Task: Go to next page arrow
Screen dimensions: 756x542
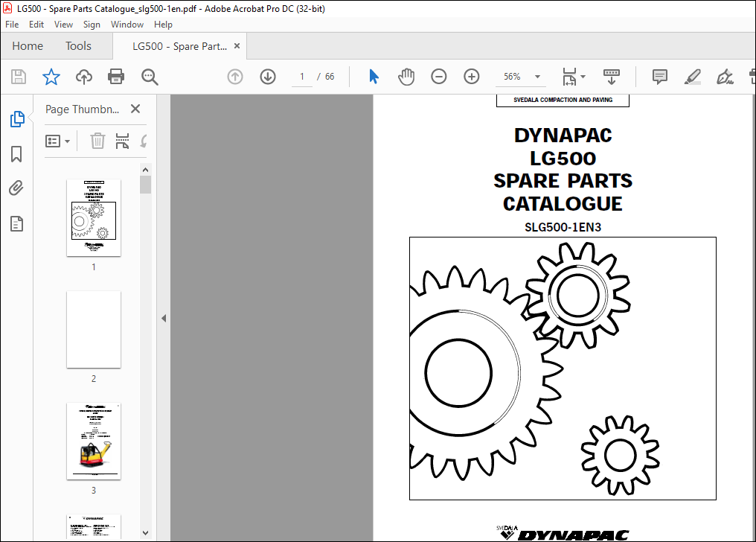Action: coord(268,77)
